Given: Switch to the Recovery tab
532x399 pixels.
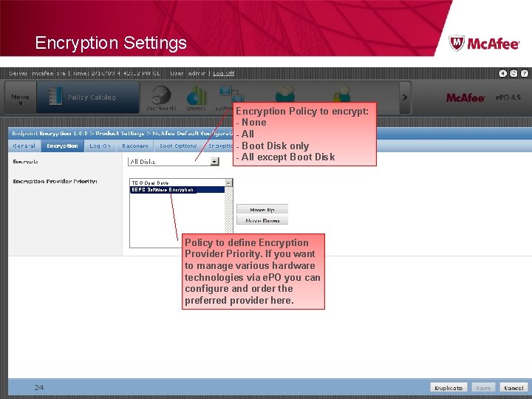Looking at the screenshot, I should tap(135, 146).
